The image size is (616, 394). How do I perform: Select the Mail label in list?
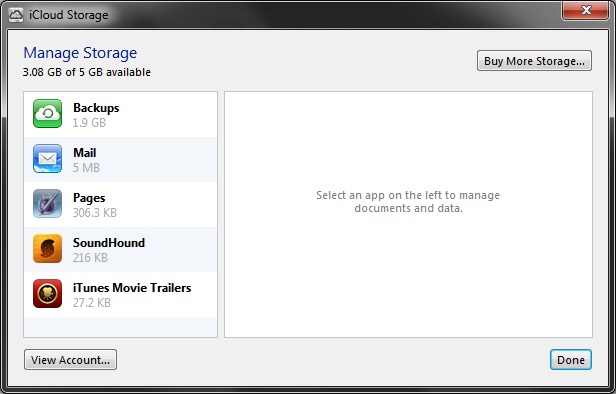click(x=85, y=152)
